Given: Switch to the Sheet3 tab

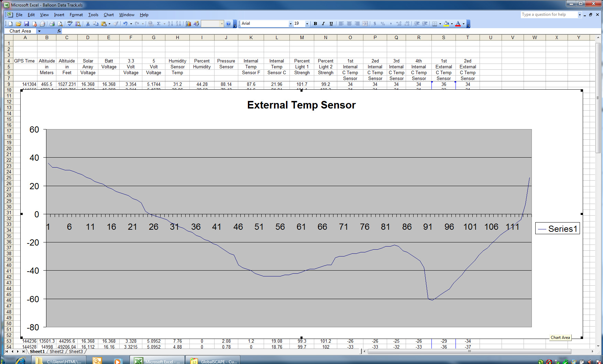Looking at the screenshot, I should click(x=76, y=352).
